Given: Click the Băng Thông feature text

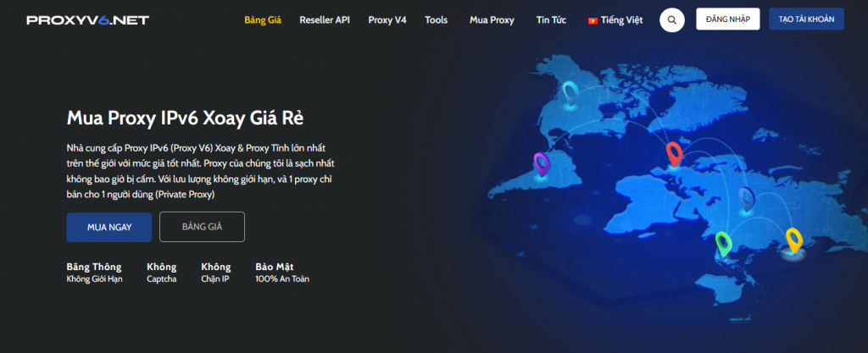Looking at the screenshot, I should pos(94,273).
